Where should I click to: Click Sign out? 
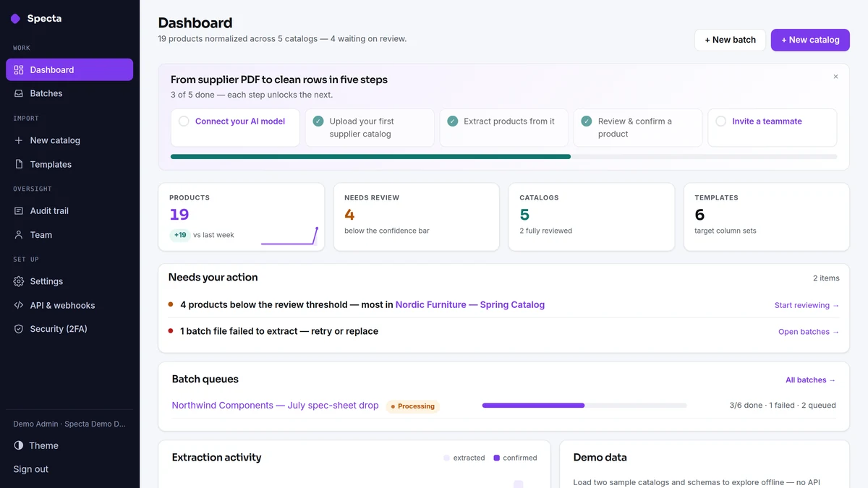tap(31, 469)
